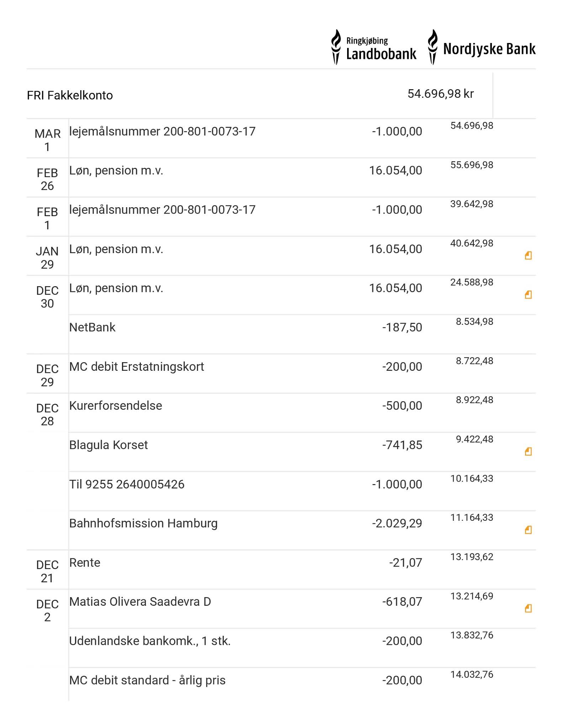Click the Nordjyske Bank name text
This screenshot has height=728, width=563.
click(x=489, y=49)
